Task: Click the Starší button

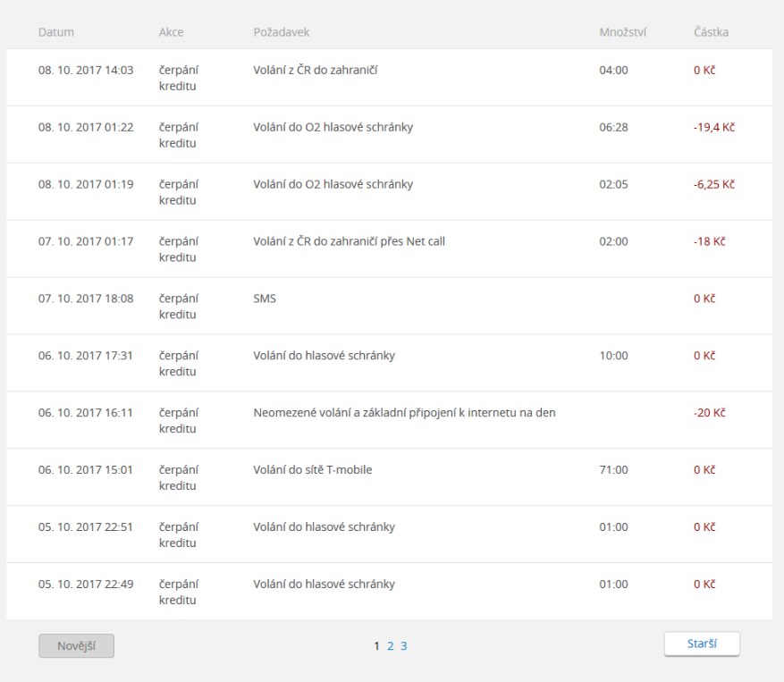Action: (701, 644)
